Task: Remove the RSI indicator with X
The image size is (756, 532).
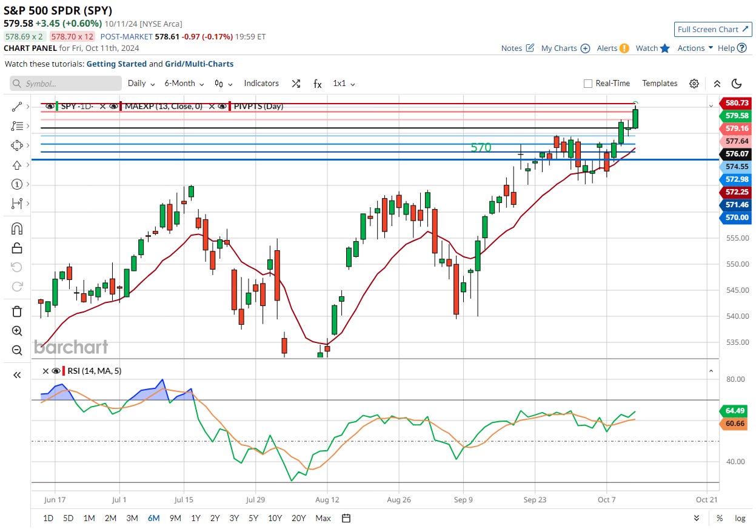Action: pyautogui.click(x=45, y=371)
